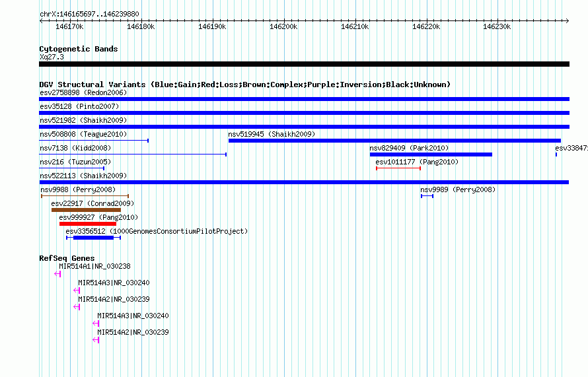Screen dimensions: 588x377
Task: Select the brown esv22917 thick bar
Action: (x=87, y=210)
